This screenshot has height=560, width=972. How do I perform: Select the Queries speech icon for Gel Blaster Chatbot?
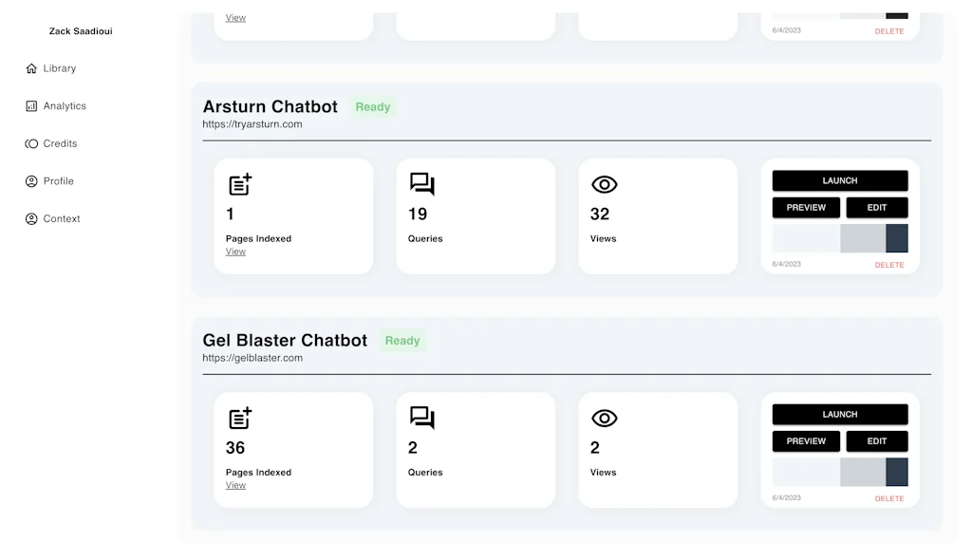[x=420, y=418]
